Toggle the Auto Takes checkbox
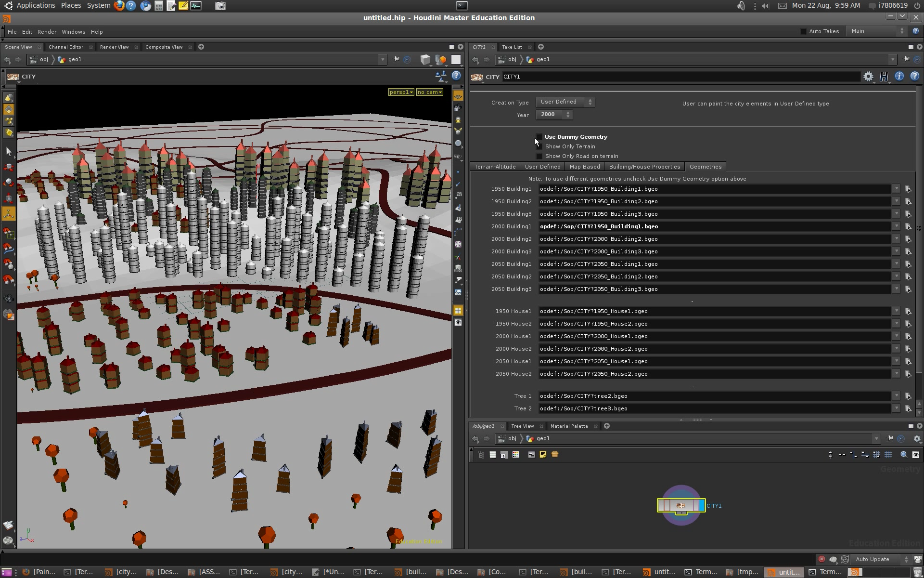 point(803,31)
